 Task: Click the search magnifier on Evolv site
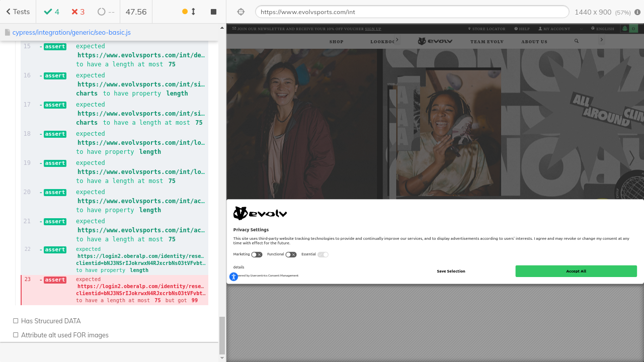(x=577, y=41)
